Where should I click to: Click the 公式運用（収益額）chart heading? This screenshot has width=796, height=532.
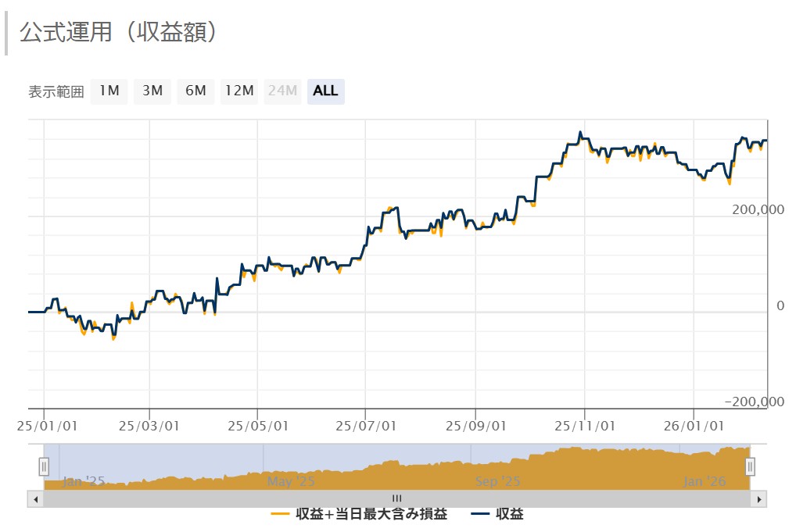118,33
